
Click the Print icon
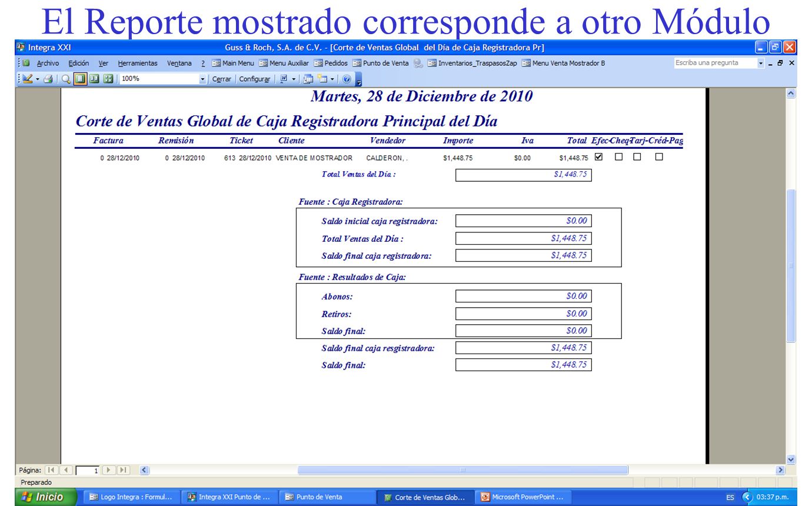click(48, 78)
